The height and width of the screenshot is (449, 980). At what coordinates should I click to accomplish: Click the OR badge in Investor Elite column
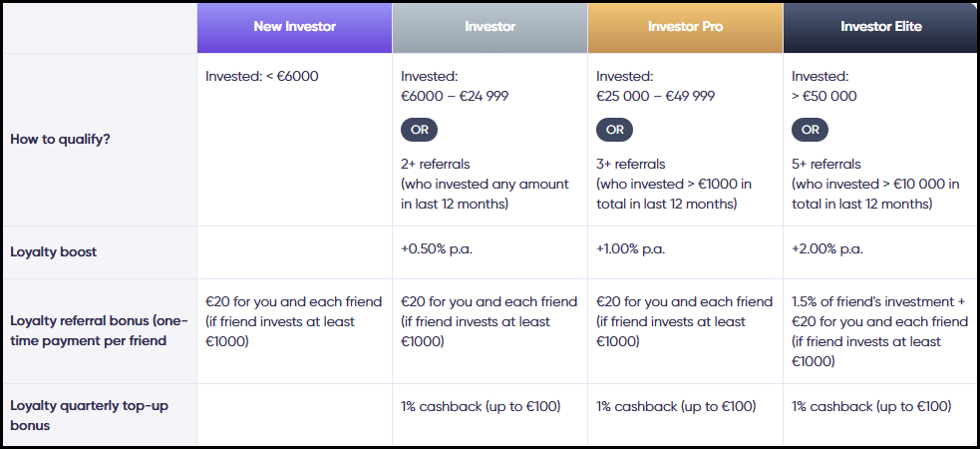click(810, 130)
